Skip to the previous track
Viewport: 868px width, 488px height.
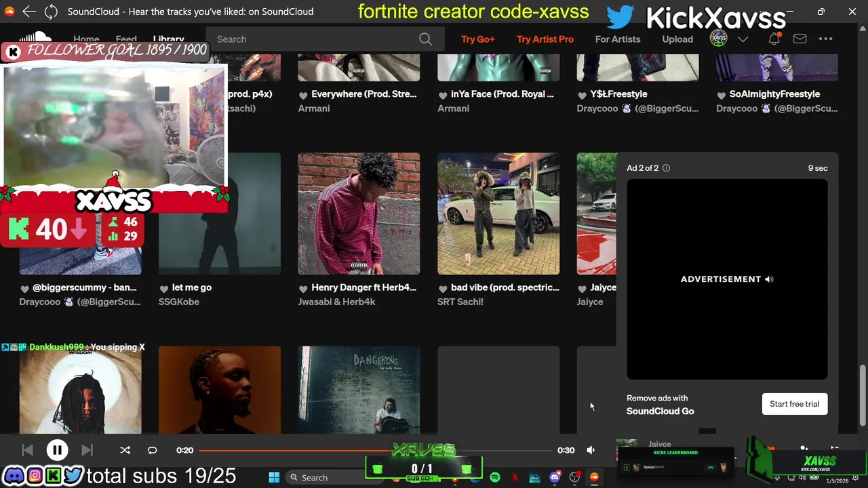tap(27, 450)
